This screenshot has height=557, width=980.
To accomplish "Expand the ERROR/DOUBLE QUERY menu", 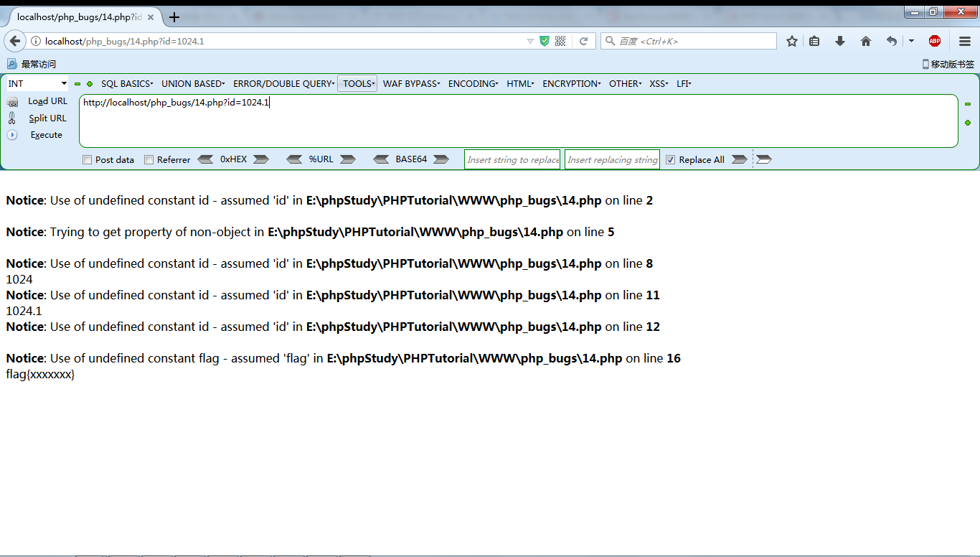I will point(283,84).
